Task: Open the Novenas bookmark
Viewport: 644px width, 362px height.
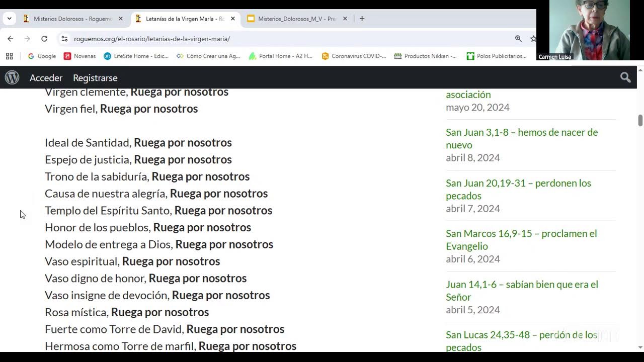Action: (79, 56)
